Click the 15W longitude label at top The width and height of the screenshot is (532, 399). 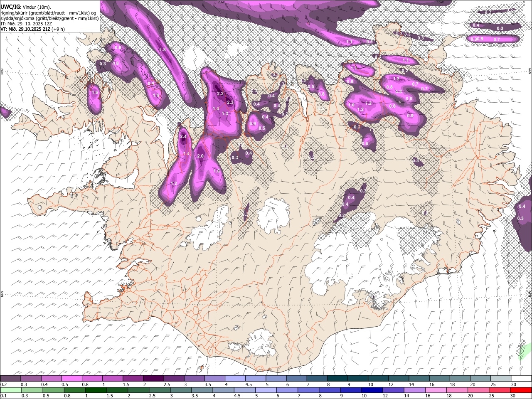tap(440, 2)
